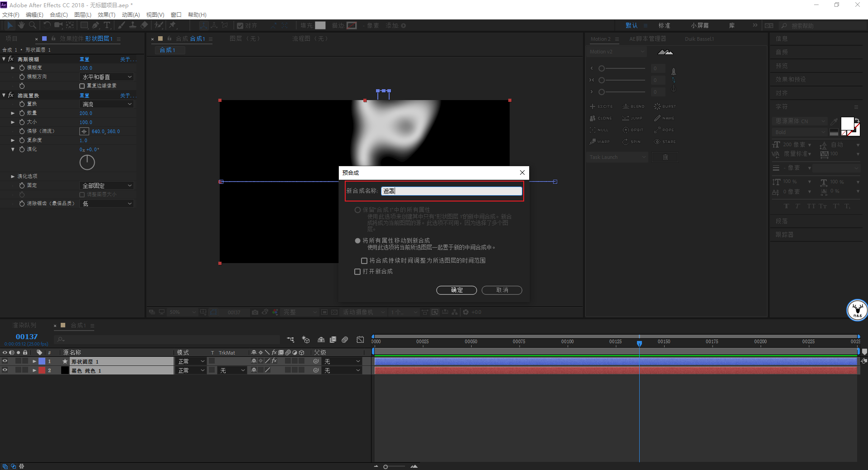Hide the 形状图层 1 layer eye
The width and height of the screenshot is (868, 470).
(x=5, y=361)
